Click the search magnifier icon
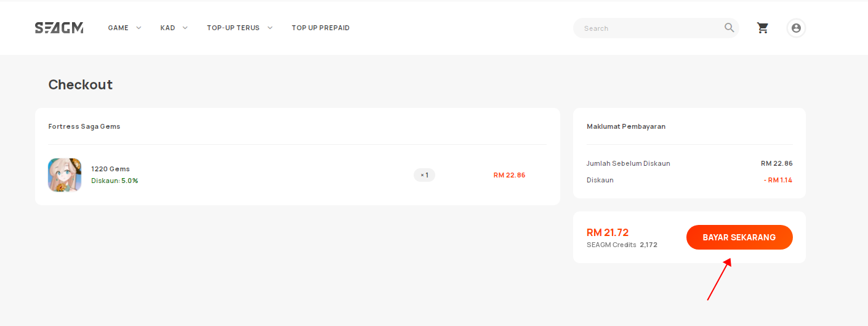The image size is (868, 326). (729, 28)
